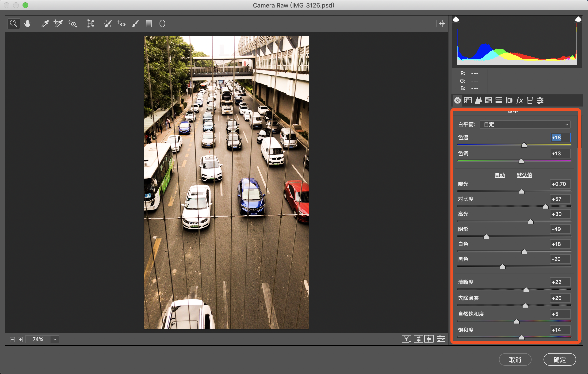Select the Radial Filter tool

[x=162, y=24]
